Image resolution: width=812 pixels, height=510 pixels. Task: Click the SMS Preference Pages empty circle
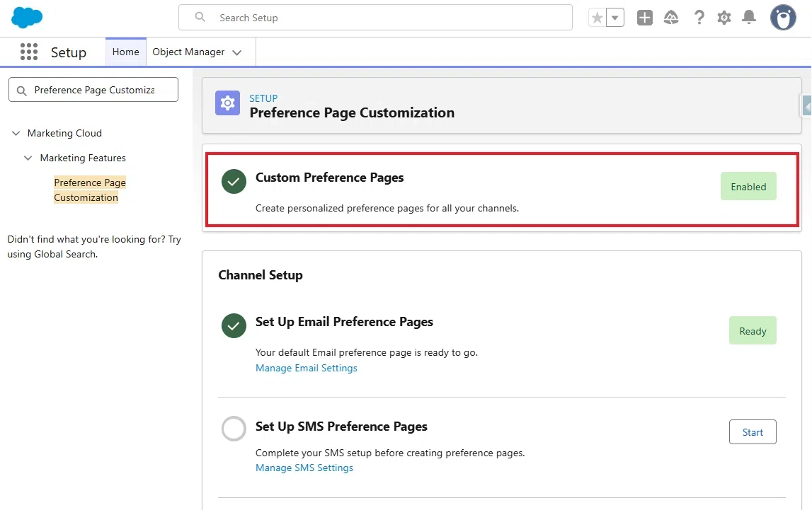(234, 429)
